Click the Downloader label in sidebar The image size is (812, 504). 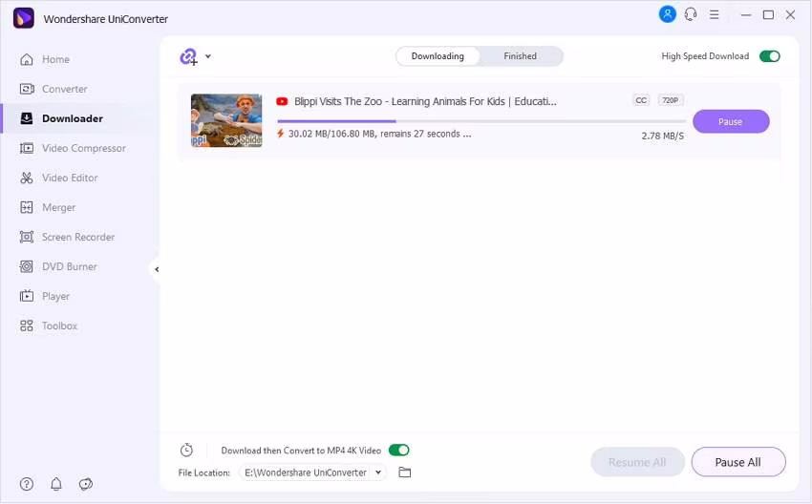(x=73, y=118)
